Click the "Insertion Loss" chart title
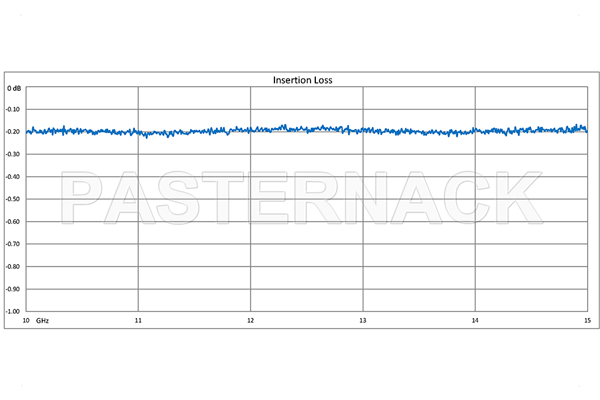Viewport: 600px width, 400px height. click(303, 79)
